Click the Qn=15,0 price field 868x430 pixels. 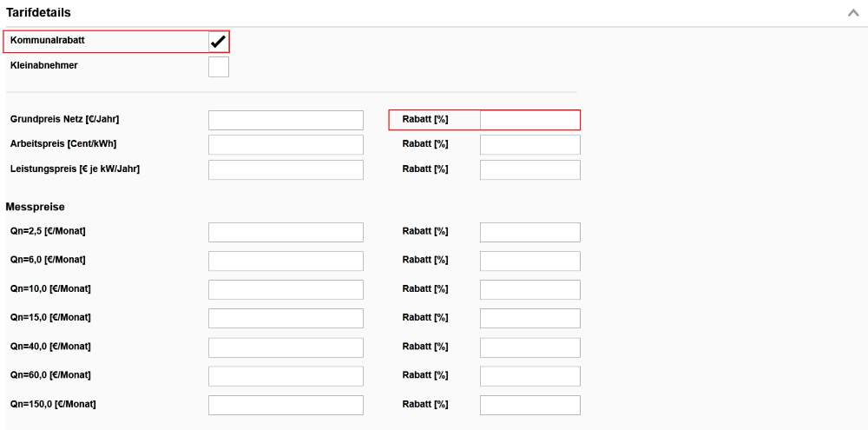286,318
